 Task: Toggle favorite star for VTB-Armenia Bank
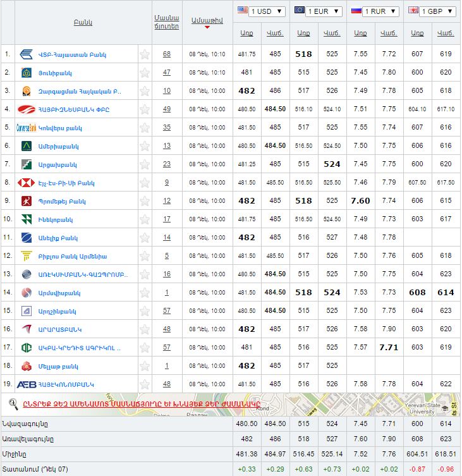(145, 54)
